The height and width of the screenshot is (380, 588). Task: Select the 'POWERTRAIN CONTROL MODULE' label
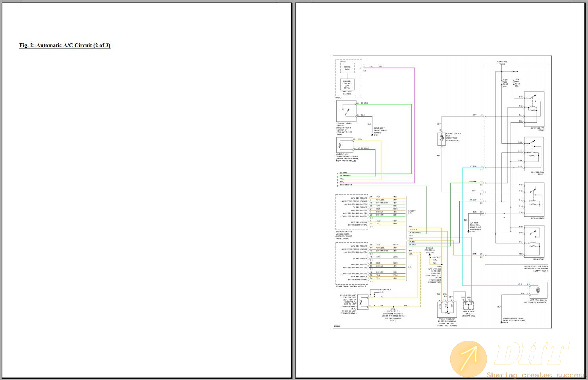(x=351, y=286)
